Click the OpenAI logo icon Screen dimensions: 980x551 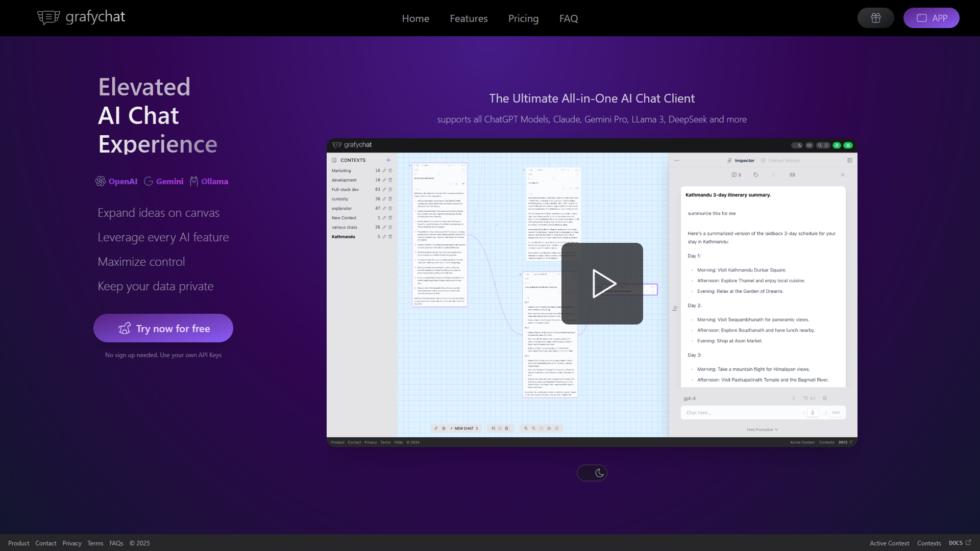coord(101,181)
